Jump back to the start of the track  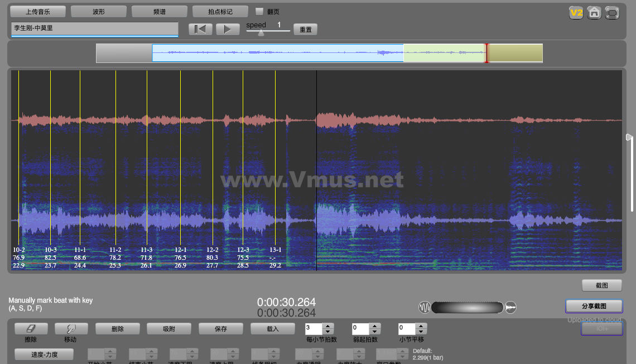click(200, 29)
